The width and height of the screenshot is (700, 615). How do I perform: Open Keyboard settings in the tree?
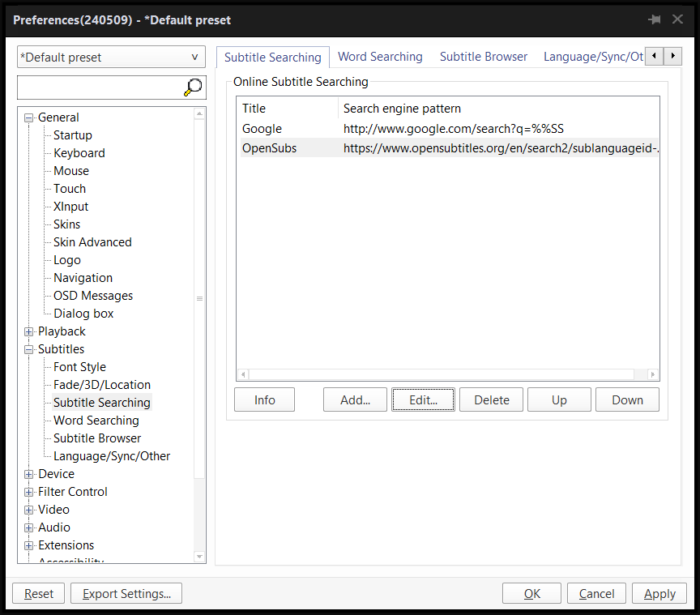coord(79,153)
